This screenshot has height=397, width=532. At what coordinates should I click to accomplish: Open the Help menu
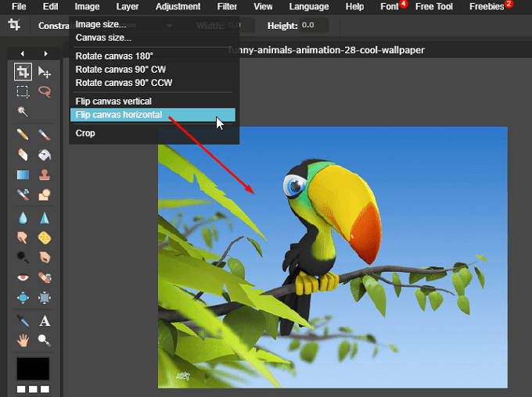(x=354, y=6)
